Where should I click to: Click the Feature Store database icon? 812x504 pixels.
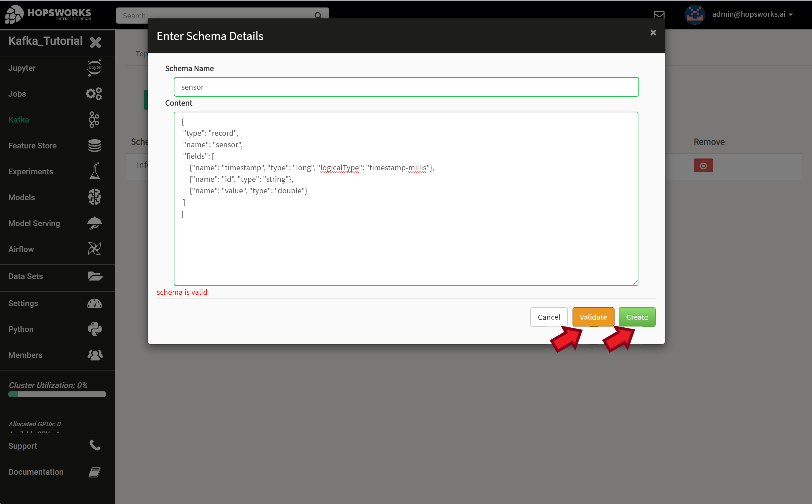pos(94,146)
